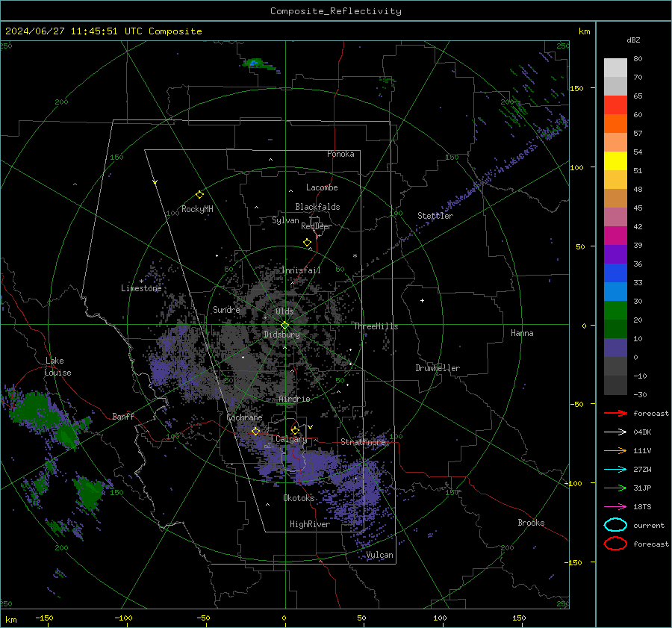Click the Strathmore label

[363, 442]
